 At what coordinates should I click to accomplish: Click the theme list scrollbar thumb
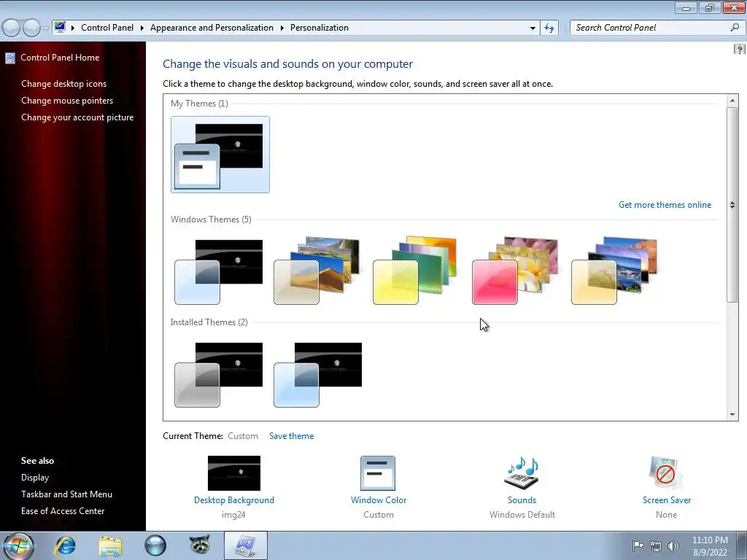pos(732,205)
